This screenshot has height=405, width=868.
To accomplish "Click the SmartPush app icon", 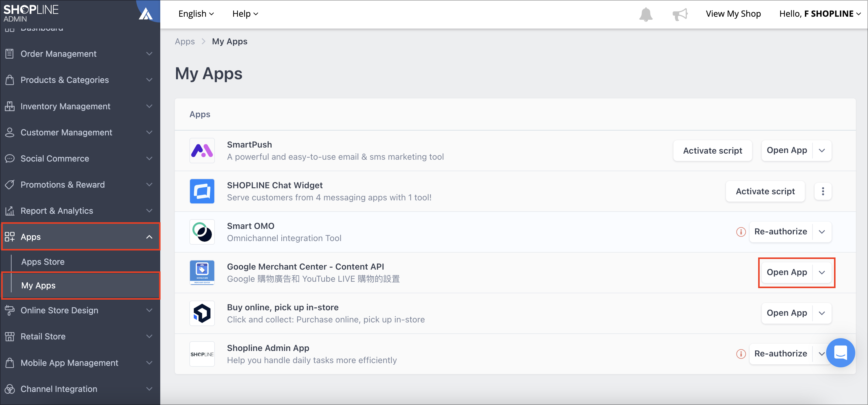I will (x=202, y=151).
